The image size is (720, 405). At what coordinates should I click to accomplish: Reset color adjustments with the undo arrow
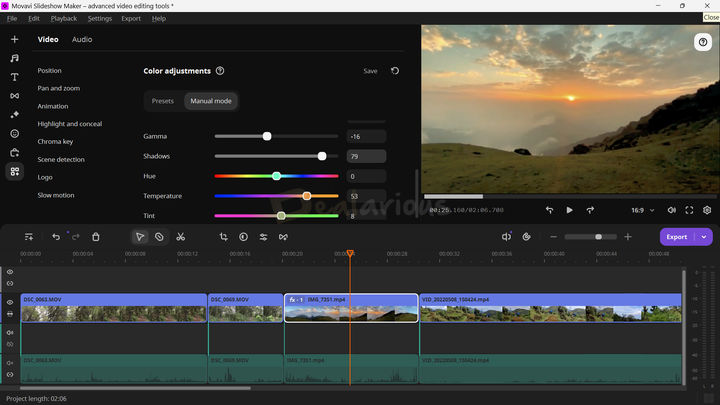coord(395,71)
